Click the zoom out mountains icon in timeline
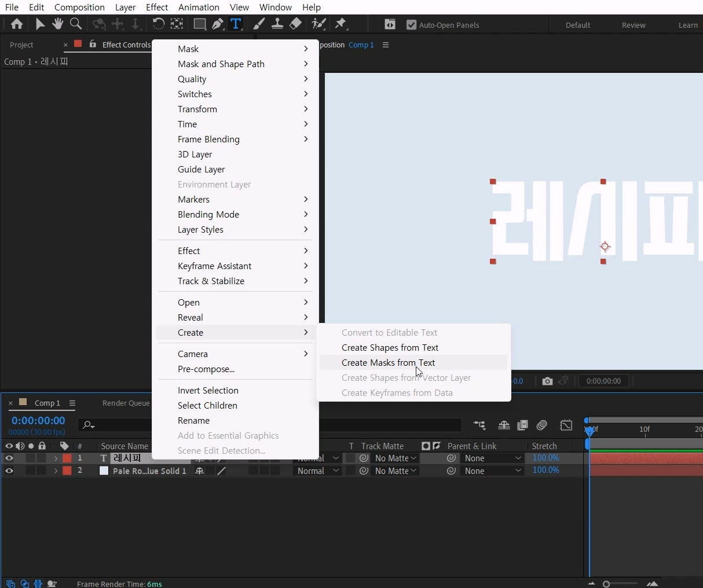Screen dimensions: 703x588 click(592, 584)
